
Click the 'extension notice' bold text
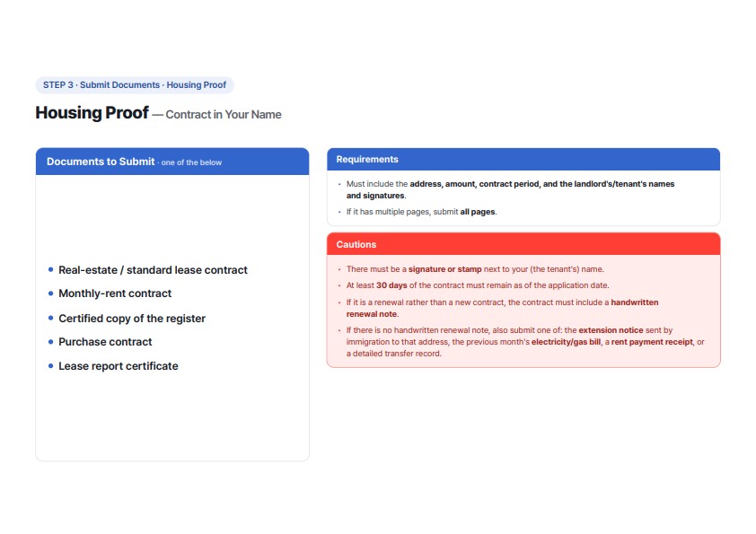pyautogui.click(x=611, y=330)
